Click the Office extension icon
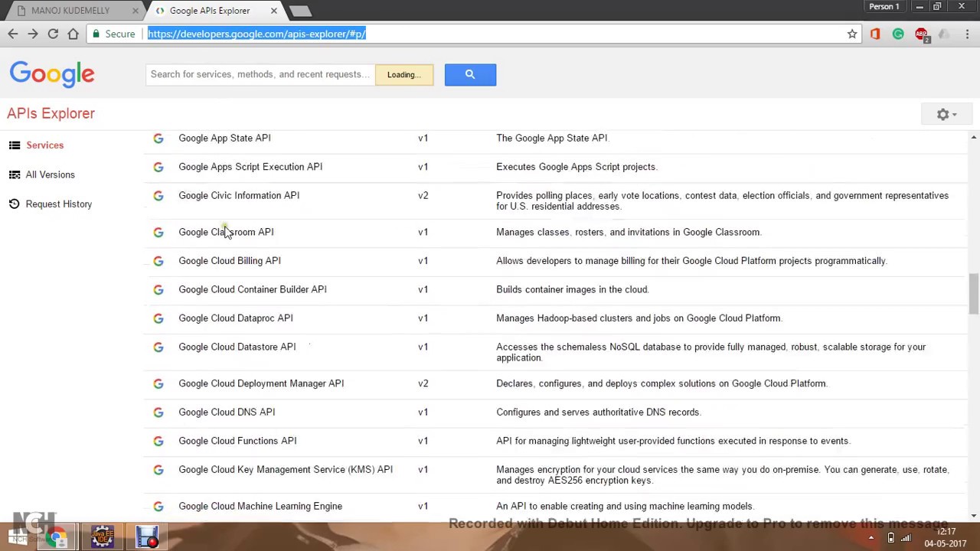This screenshot has height=551, width=980. coord(875,34)
